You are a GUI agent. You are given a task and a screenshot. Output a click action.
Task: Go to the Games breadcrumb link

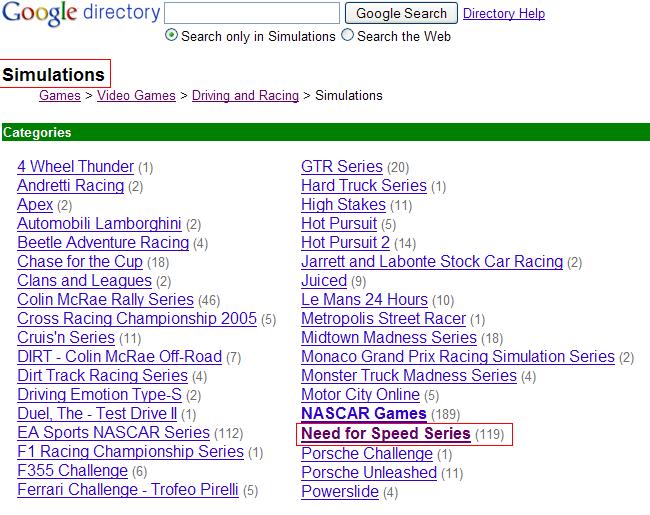60,95
